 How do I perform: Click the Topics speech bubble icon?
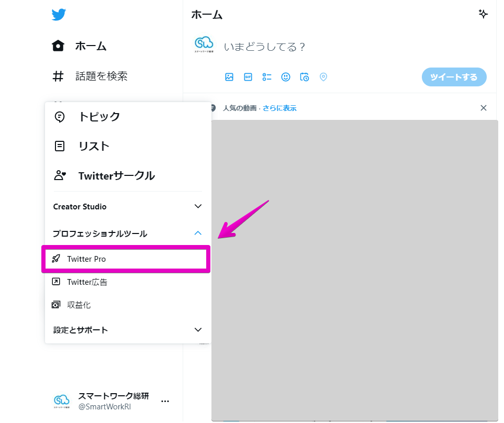click(60, 117)
